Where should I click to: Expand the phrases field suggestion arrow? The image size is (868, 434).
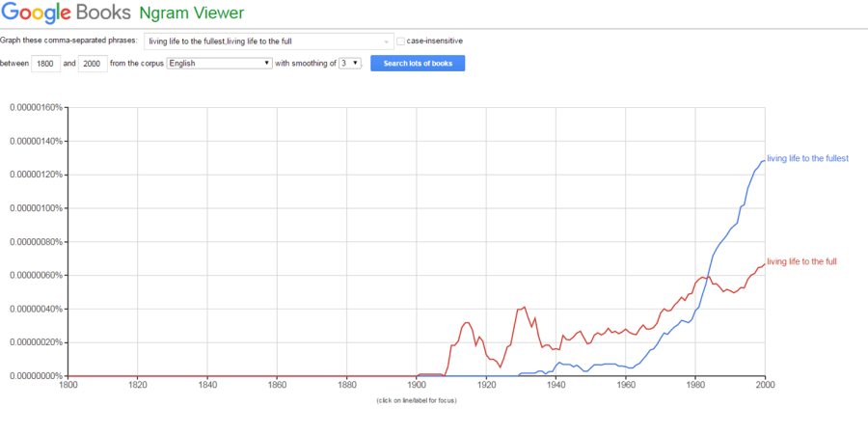pos(387,41)
